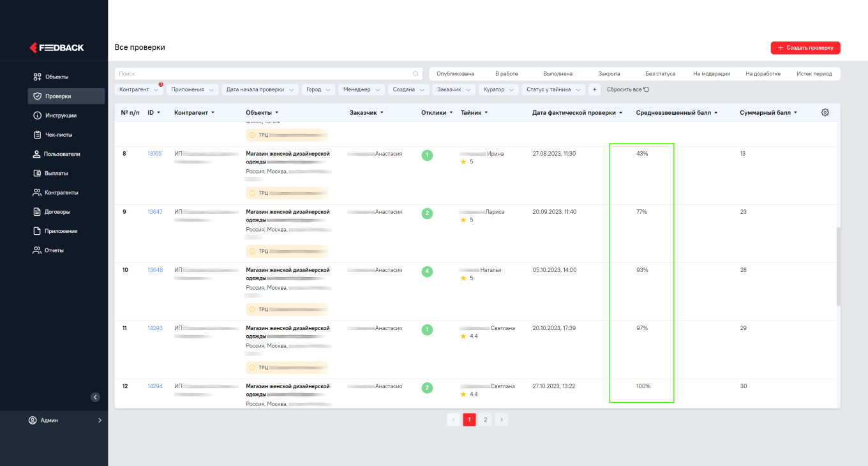Viewport: 868px width, 466px height.
Task: Open Проверки section in sidebar
Action: (x=66, y=96)
